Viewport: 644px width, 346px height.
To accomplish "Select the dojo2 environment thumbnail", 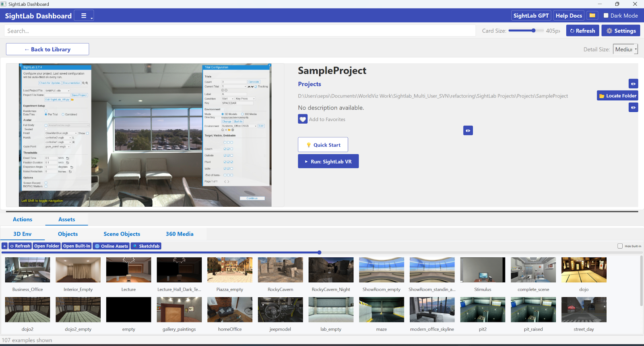I will click(27, 310).
